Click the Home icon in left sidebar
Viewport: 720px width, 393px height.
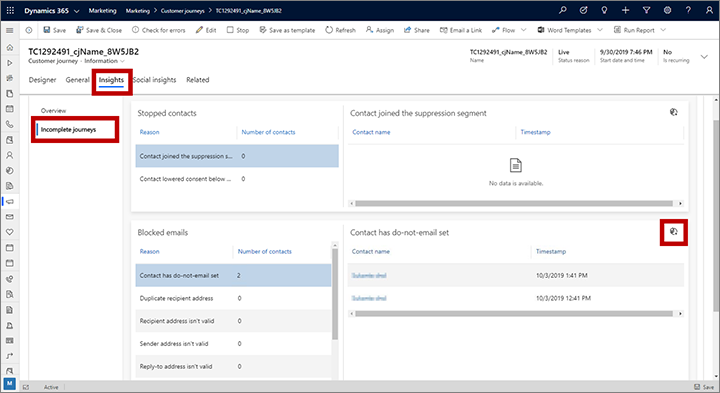point(10,47)
